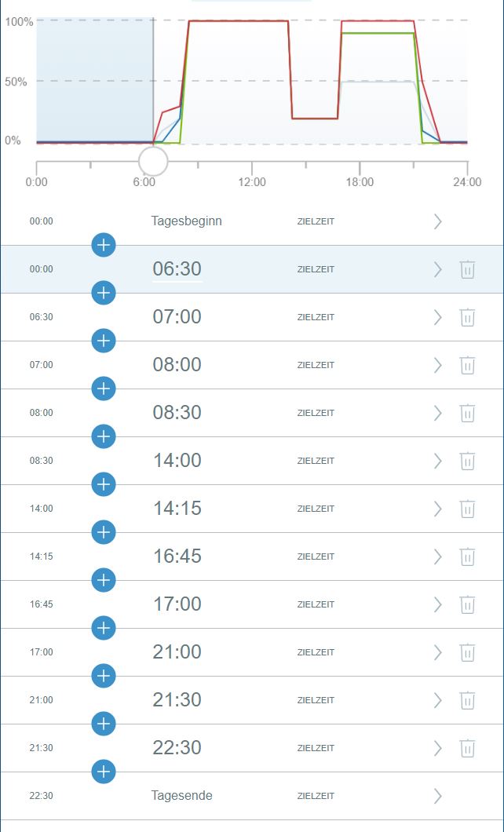Expand the Tagesbeginn entry details

click(438, 221)
